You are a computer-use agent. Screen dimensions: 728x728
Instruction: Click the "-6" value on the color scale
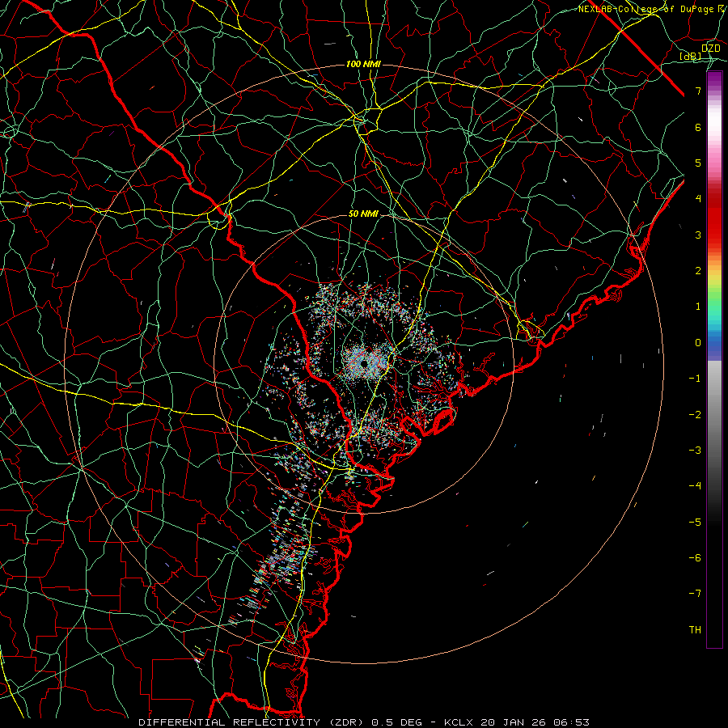tap(695, 558)
